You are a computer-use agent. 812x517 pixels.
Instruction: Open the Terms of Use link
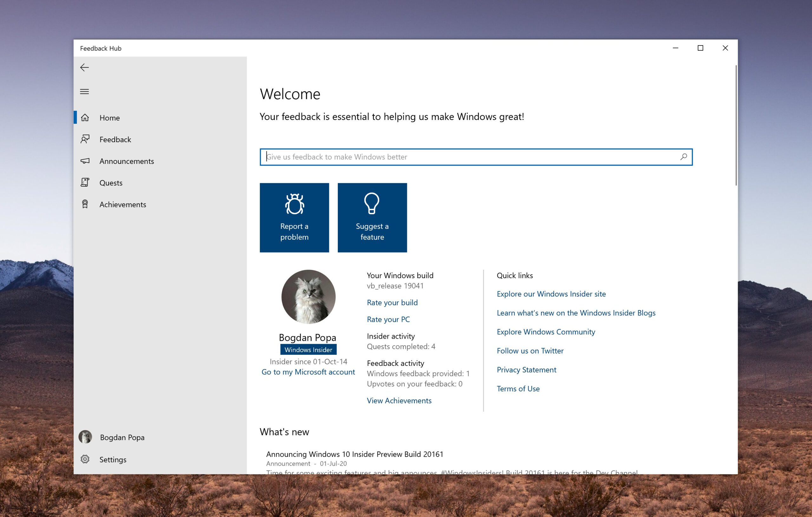(x=518, y=389)
